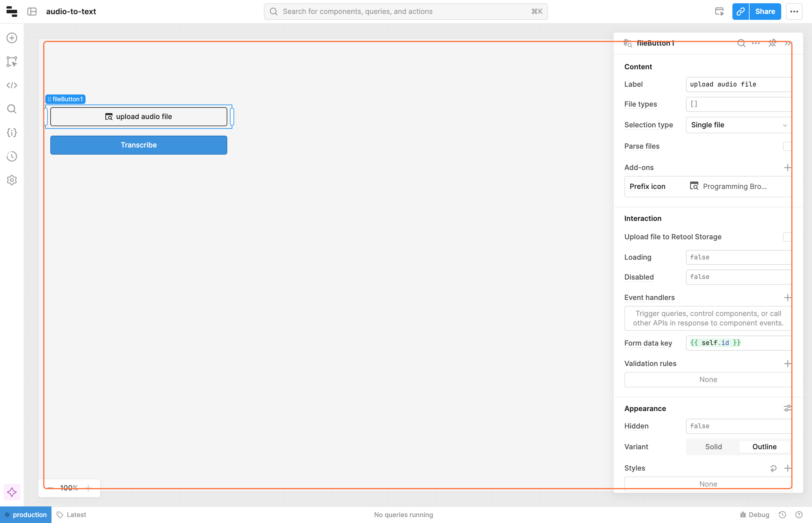This screenshot has height=523, width=812.
Task: Select the Solid variant option
Action: pyautogui.click(x=713, y=447)
